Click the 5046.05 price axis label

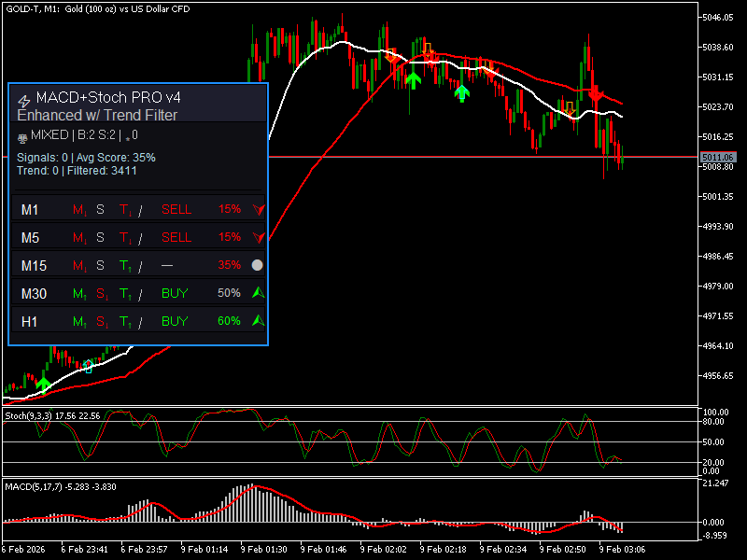718,18
